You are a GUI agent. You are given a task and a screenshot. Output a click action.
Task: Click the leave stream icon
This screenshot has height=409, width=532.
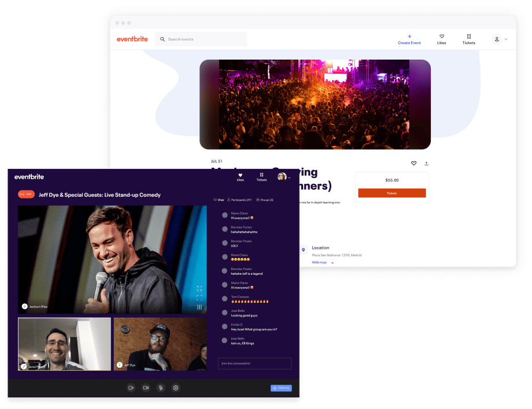(131, 388)
